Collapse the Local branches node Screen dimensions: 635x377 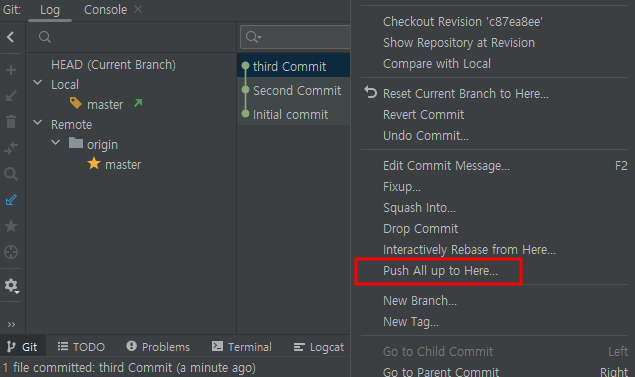point(38,83)
